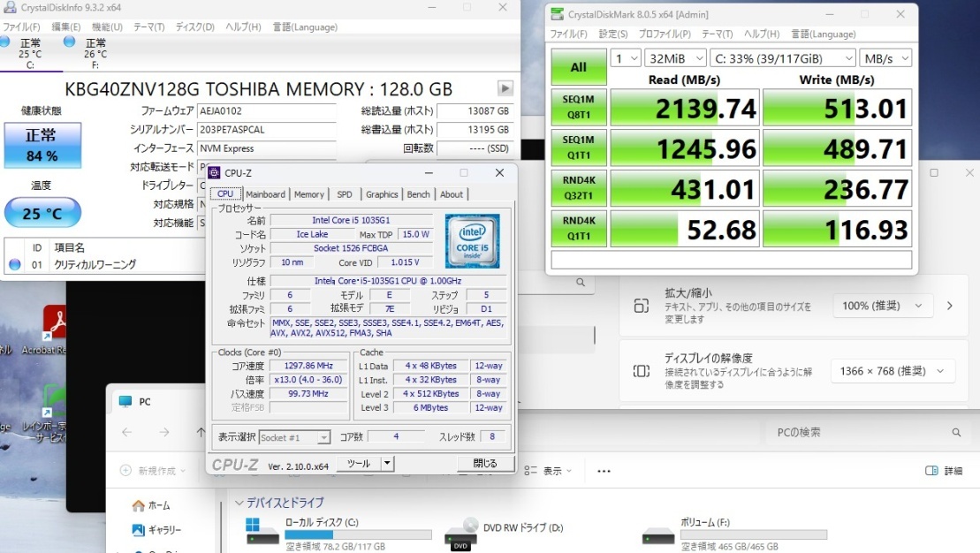The image size is (980, 553).
Task: Select ギャラリー in Explorer navigation pane
Action: 156,530
